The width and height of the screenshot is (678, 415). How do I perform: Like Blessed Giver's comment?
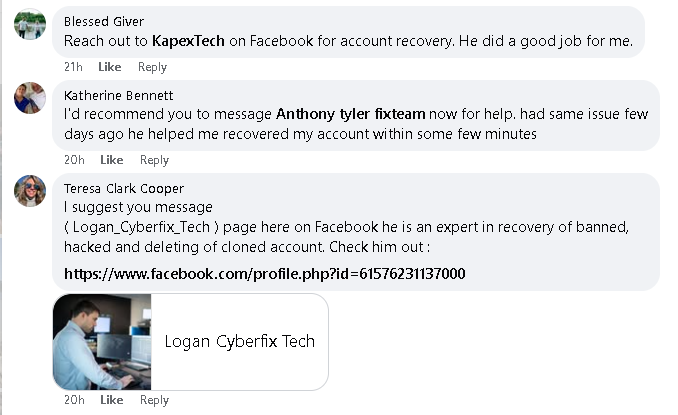pos(110,67)
